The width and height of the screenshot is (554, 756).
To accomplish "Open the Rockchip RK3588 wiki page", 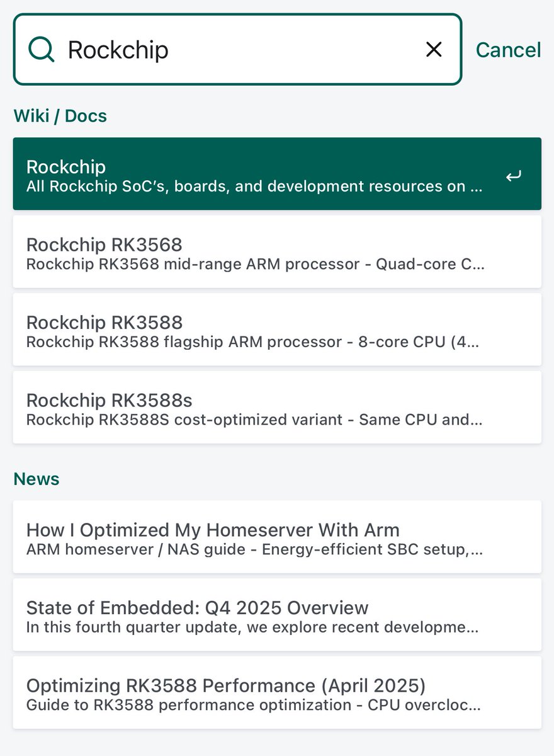I will pyautogui.click(x=277, y=329).
